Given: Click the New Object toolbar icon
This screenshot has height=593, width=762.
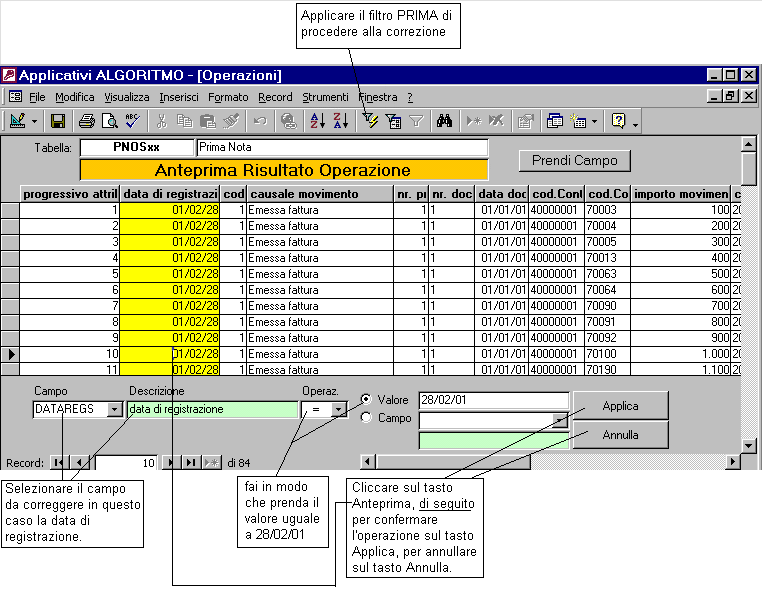Looking at the screenshot, I should click(578, 121).
